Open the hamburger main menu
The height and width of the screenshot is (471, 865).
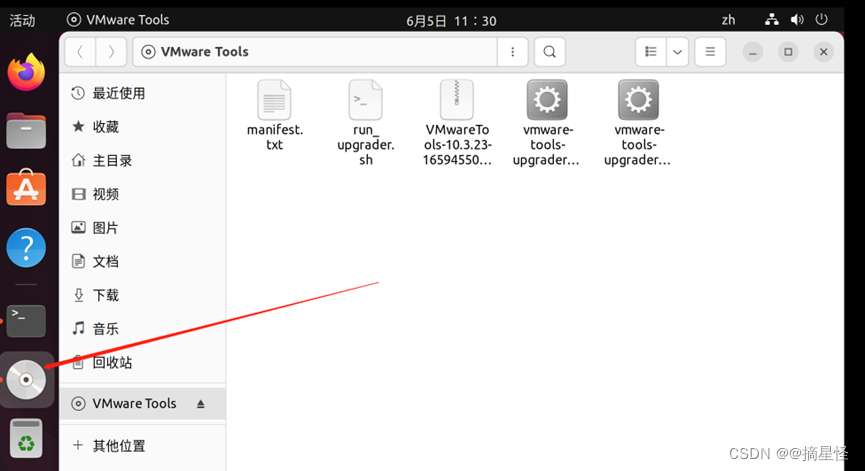pos(710,52)
